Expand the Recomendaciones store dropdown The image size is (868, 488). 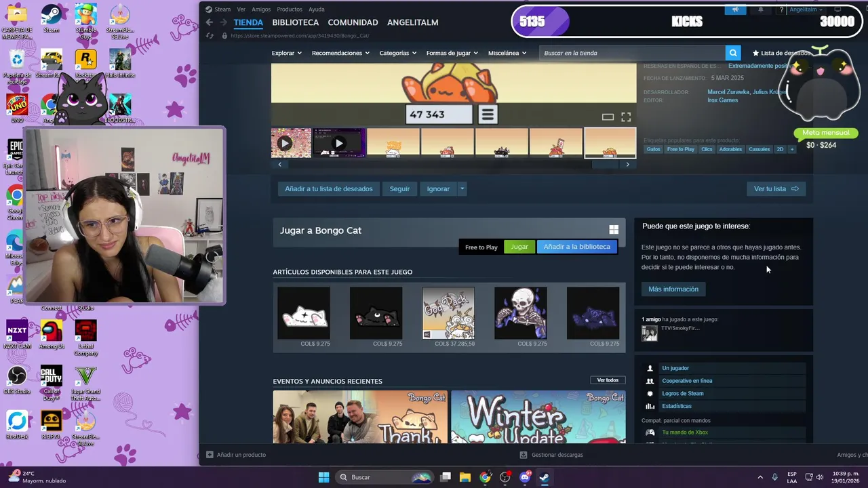[x=340, y=53]
